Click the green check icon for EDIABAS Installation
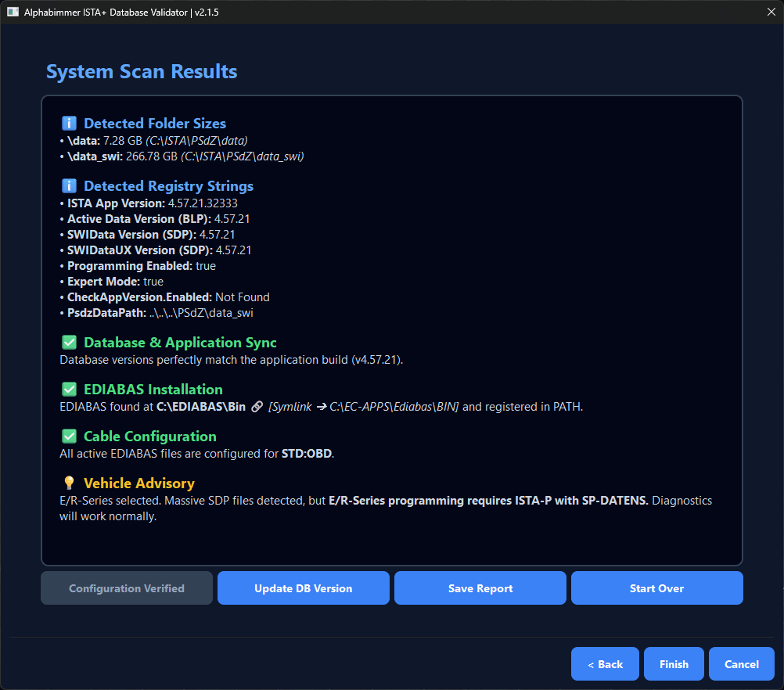Screen dimensions: 784x690 [x=69, y=389]
